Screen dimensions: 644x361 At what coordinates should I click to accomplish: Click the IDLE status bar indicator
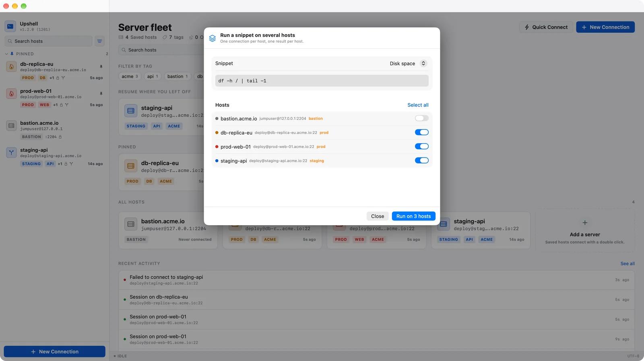[x=120, y=356]
